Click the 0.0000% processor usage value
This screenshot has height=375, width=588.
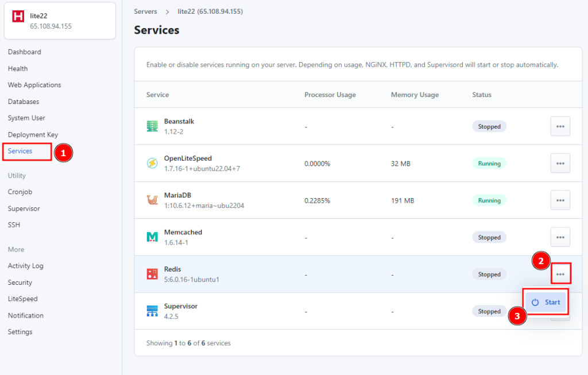(317, 164)
